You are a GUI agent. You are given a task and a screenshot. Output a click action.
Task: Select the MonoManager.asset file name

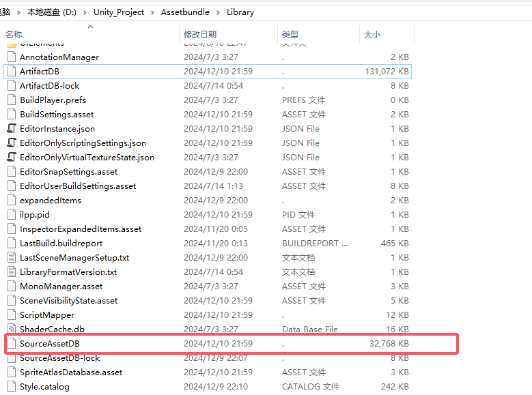coord(61,286)
